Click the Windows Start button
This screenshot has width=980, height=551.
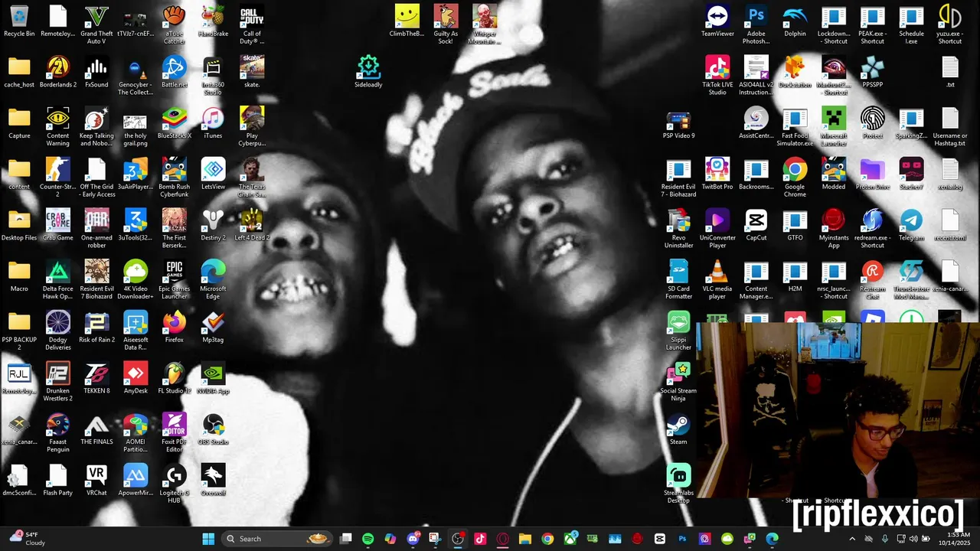(208, 539)
